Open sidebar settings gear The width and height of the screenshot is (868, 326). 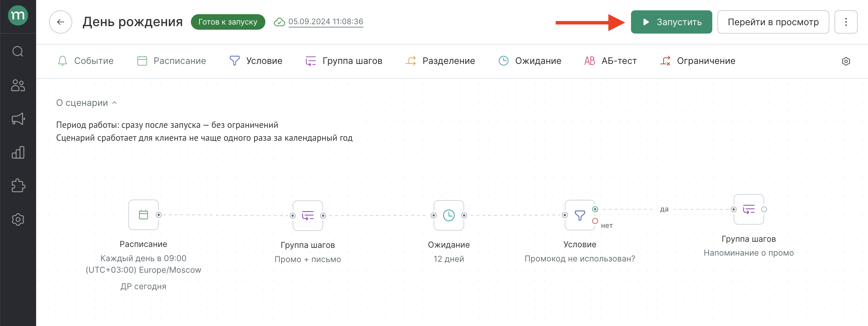(18, 219)
